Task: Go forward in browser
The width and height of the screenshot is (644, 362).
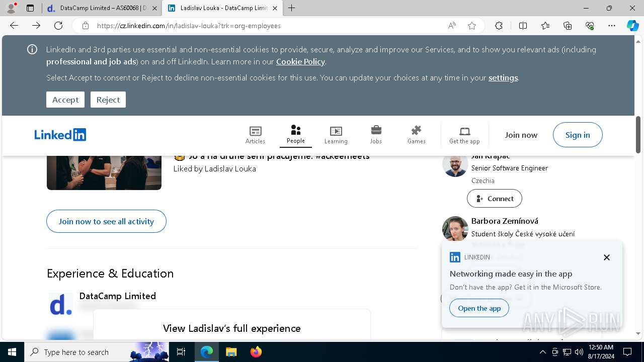Action: (x=36, y=26)
